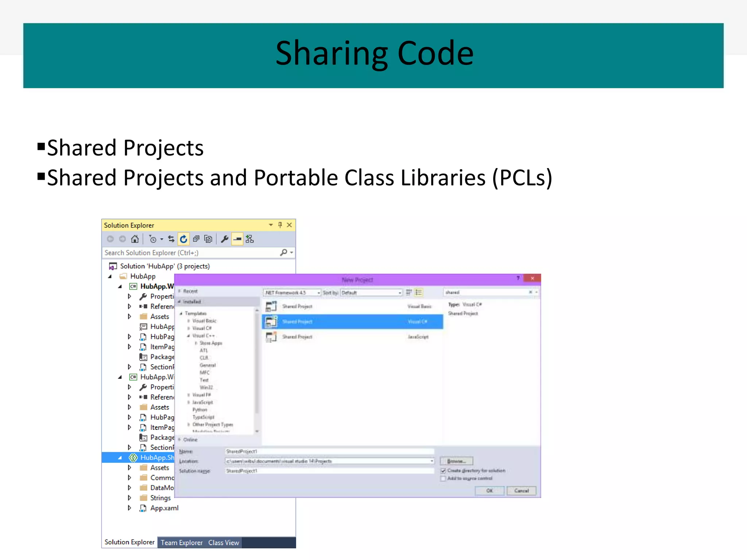Collapse the HubApp folder in Solution Explorer

pos(110,276)
